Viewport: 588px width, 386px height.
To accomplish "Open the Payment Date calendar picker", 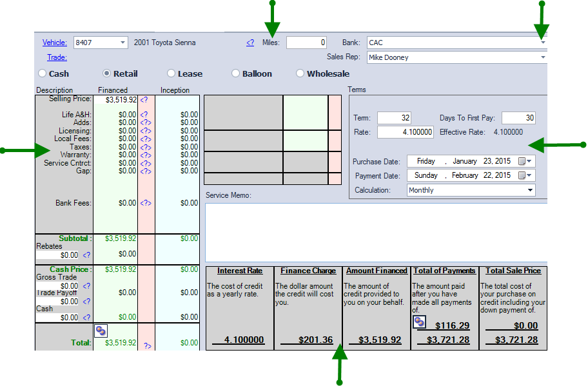I will point(522,175).
